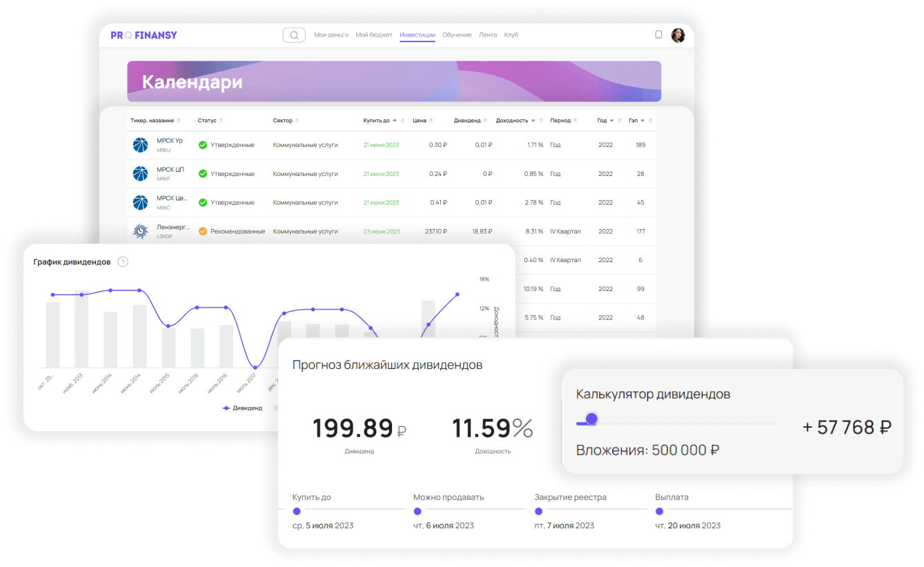Select the Можно продавать timeline point
Screen dimensions: 924x567
point(417,511)
